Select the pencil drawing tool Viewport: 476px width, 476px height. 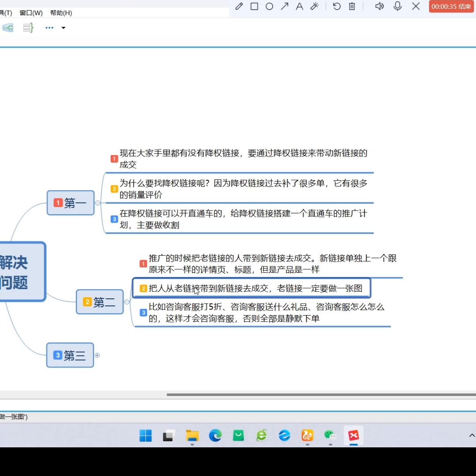click(239, 6)
